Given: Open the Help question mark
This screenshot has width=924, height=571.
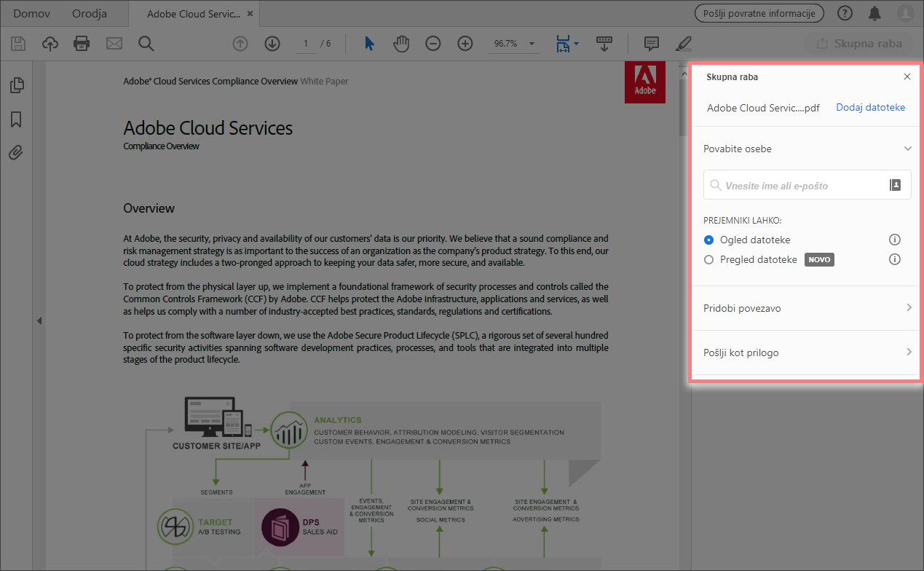Looking at the screenshot, I should (845, 13).
